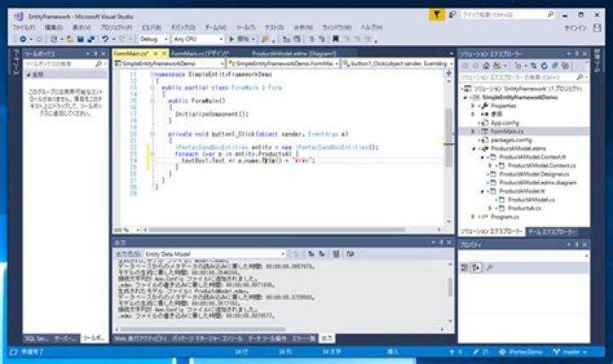Click the code editor vertical scrollbar
Viewport: 613px width, 364px height.
[449, 151]
